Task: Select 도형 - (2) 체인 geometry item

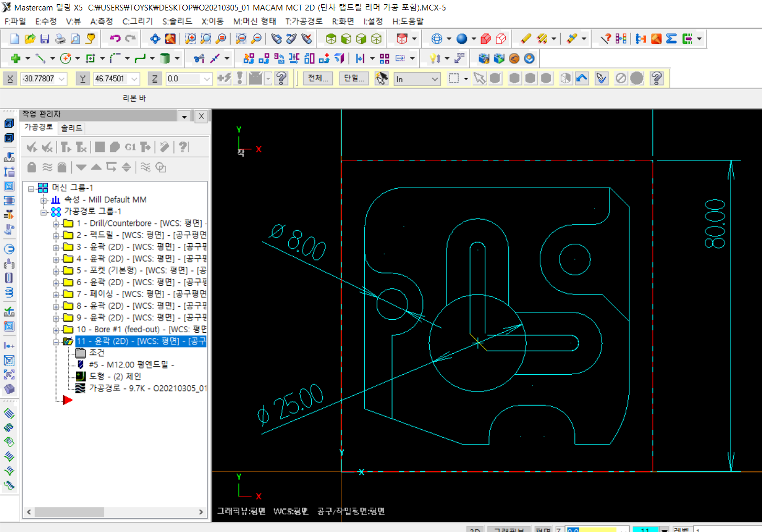Action: point(115,376)
